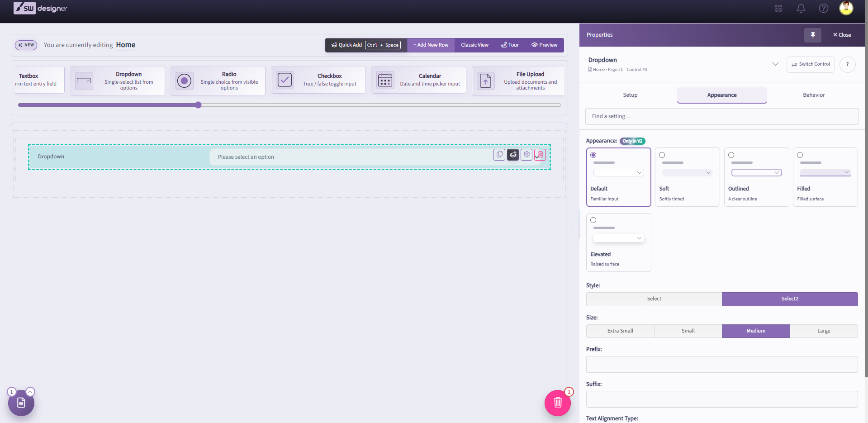Pin the Properties panel
Screen dimensions: 868x423
813,35
